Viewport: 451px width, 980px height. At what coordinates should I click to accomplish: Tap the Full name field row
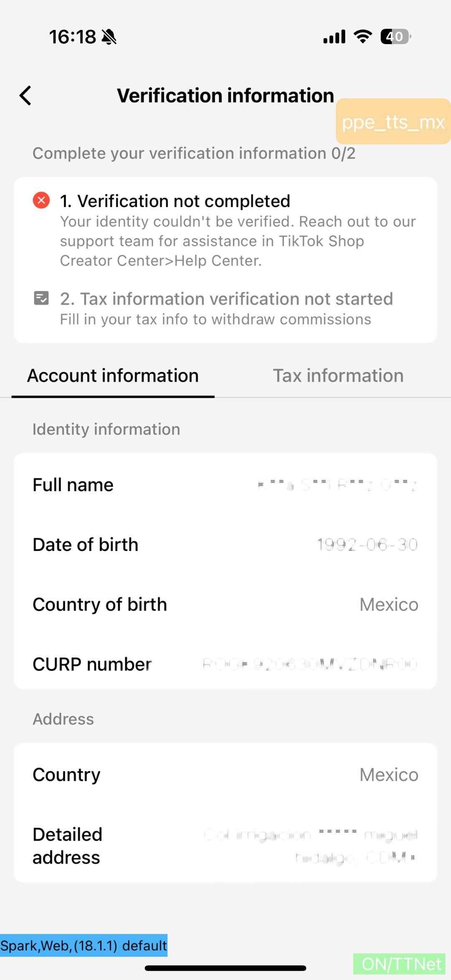pos(225,485)
